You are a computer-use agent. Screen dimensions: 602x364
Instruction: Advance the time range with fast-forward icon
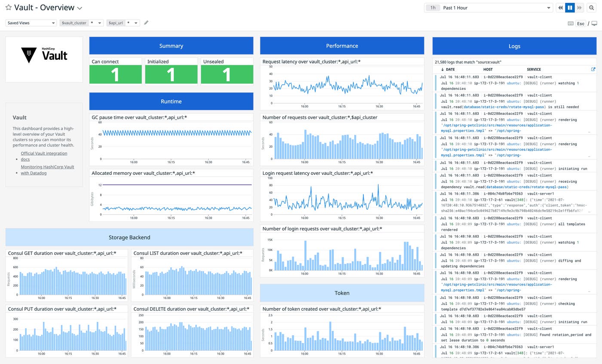[x=580, y=7]
